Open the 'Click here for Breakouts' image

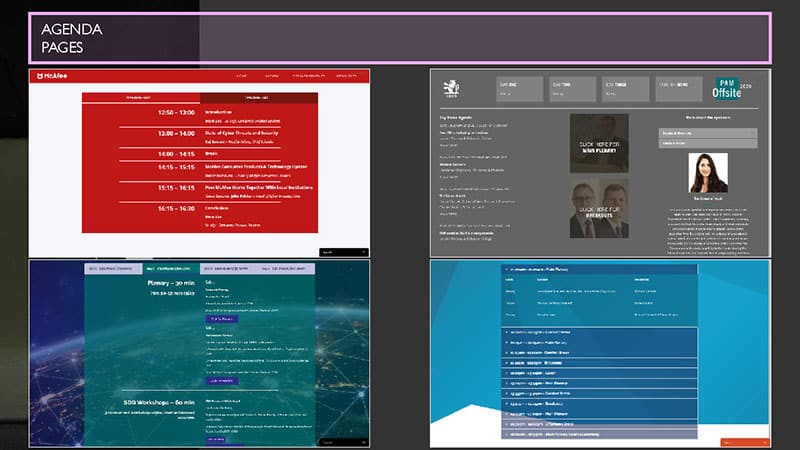(599, 209)
